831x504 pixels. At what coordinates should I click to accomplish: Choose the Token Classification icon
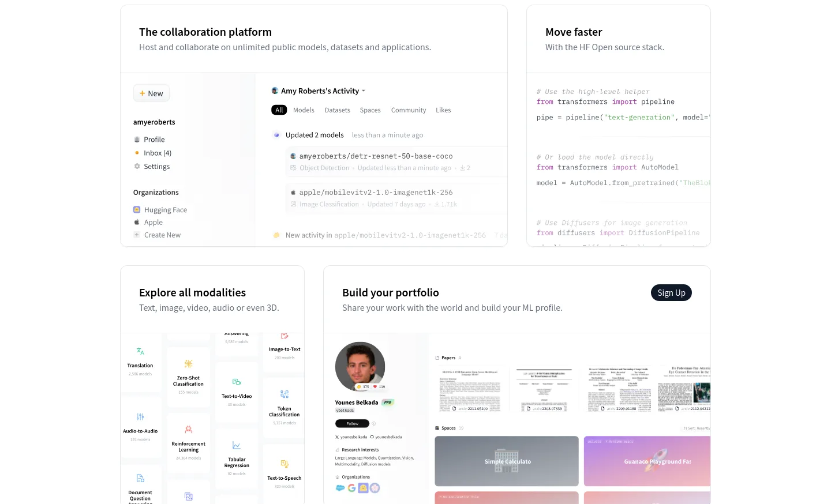(x=285, y=394)
